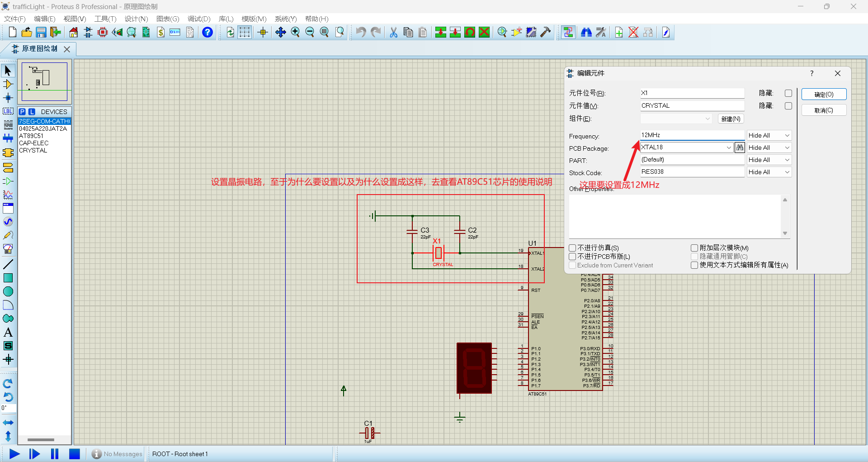This screenshot has width=868, height=462.
Task: Click the overview thumbnail preview
Action: coord(44,81)
